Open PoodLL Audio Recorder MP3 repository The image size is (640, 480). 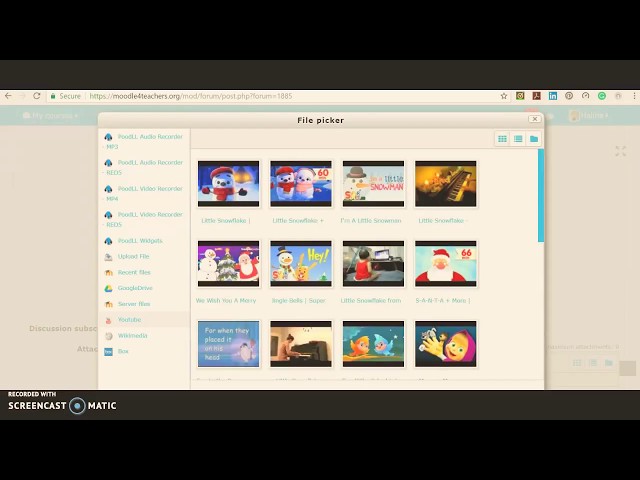coord(143,141)
